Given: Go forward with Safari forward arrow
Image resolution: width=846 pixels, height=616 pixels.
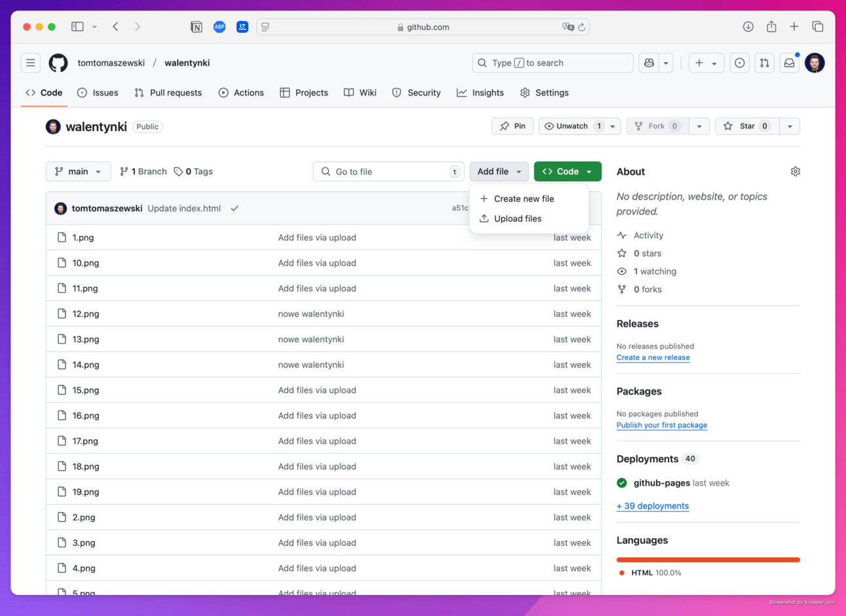Looking at the screenshot, I should point(137,27).
